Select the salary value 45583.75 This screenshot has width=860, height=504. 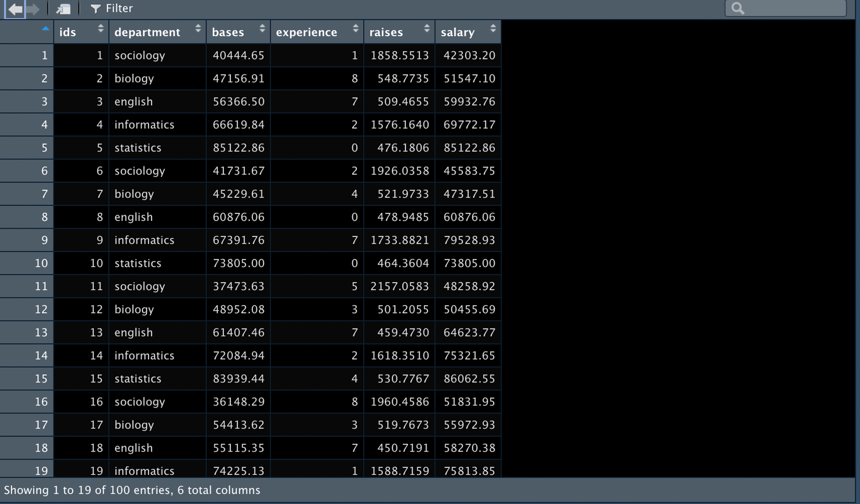click(x=469, y=171)
